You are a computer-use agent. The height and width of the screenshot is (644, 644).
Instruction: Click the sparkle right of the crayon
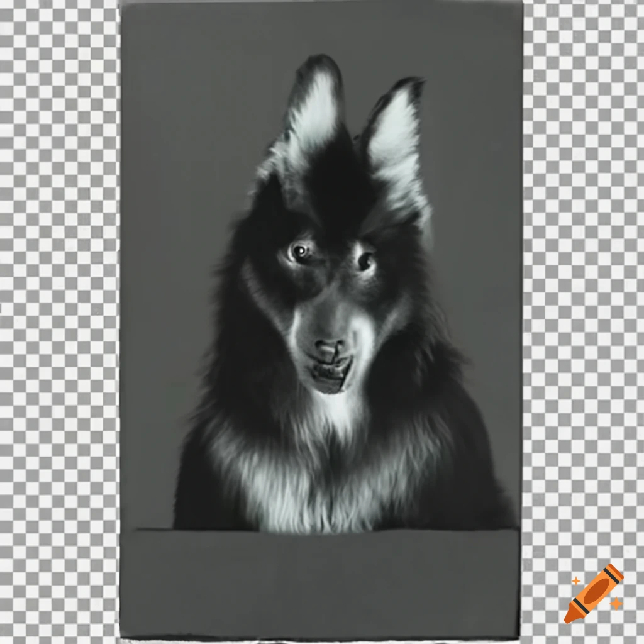click(616, 603)
